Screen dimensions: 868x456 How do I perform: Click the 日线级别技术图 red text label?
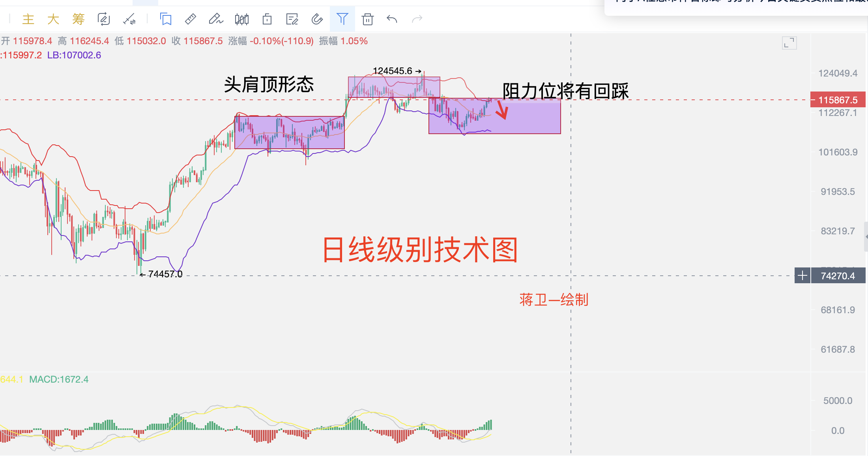(420, 250)
